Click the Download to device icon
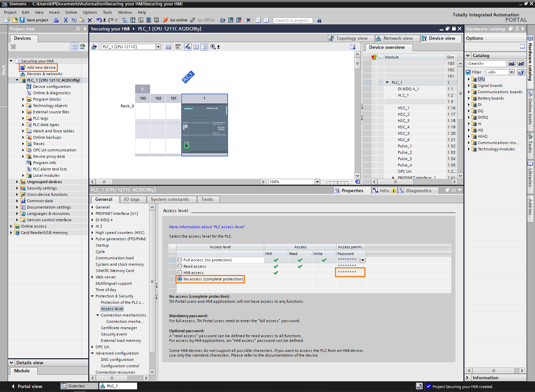Screen dimensions: 535x392 (x=133, y=20)
